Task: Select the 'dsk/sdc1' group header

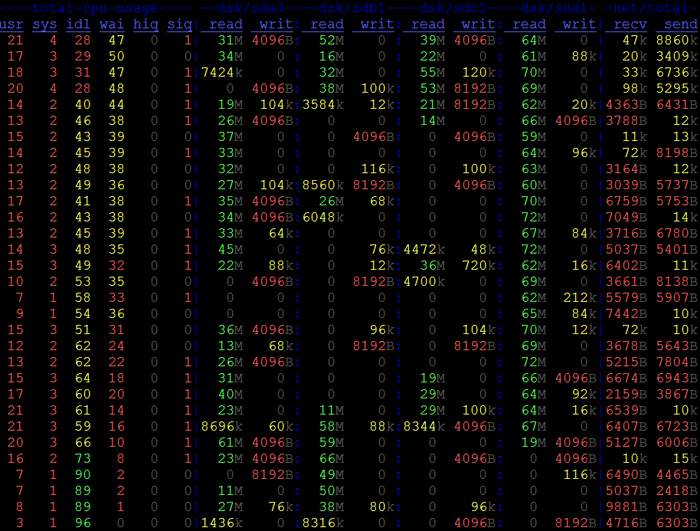Action: (x=453, y=8)
